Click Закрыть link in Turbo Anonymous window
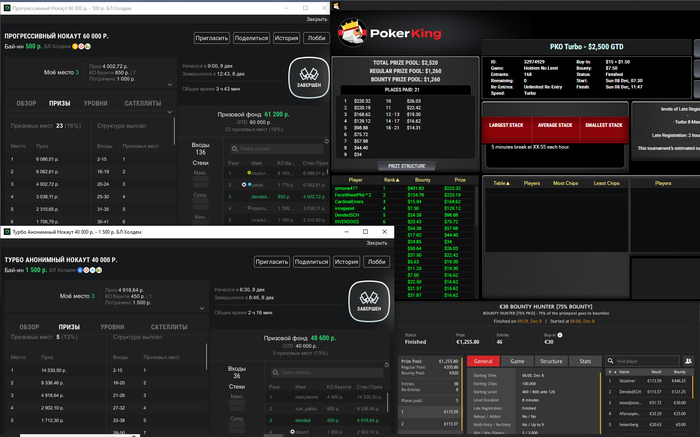This screenshot has height=437, width=700. 377,243
